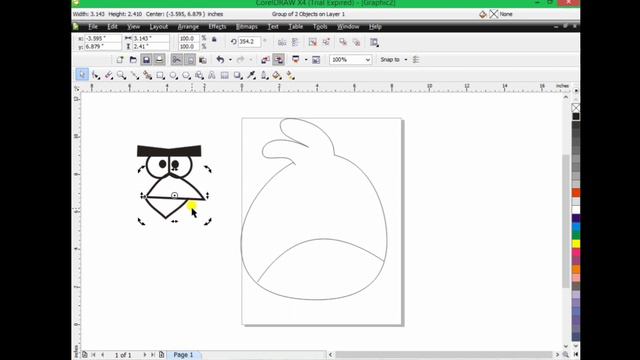Select the Fill bucket tool
640x360 pixels.
277,75
